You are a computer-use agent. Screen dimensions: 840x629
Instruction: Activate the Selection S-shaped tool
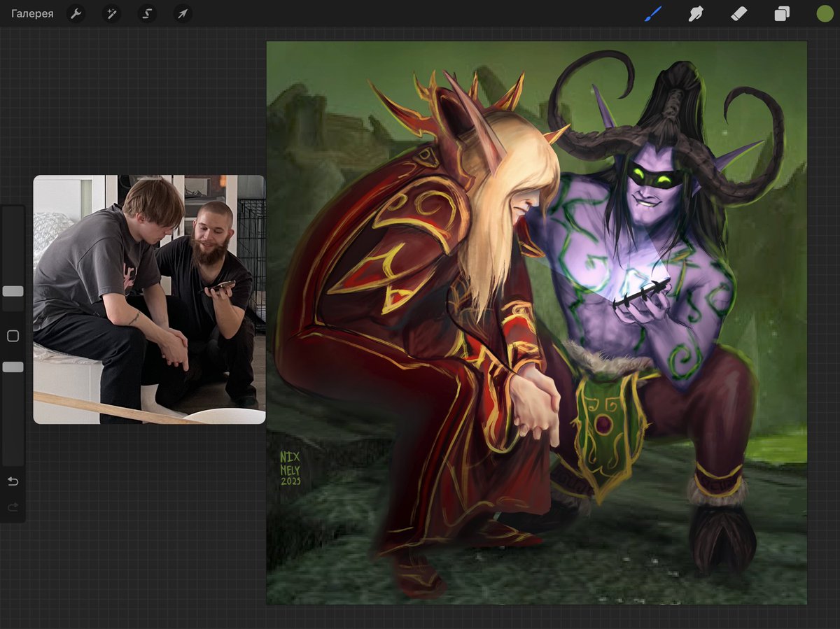click(x=147, y=13)
